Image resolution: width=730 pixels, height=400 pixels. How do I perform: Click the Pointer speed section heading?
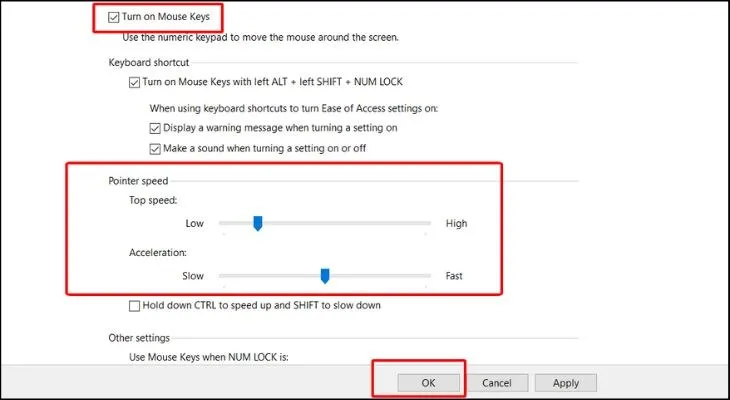138,181
